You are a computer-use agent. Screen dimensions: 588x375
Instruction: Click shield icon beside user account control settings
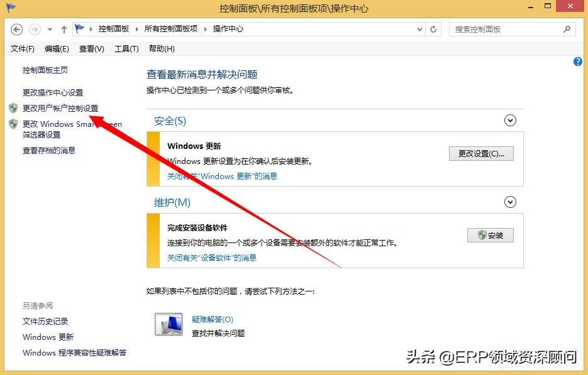13,108
